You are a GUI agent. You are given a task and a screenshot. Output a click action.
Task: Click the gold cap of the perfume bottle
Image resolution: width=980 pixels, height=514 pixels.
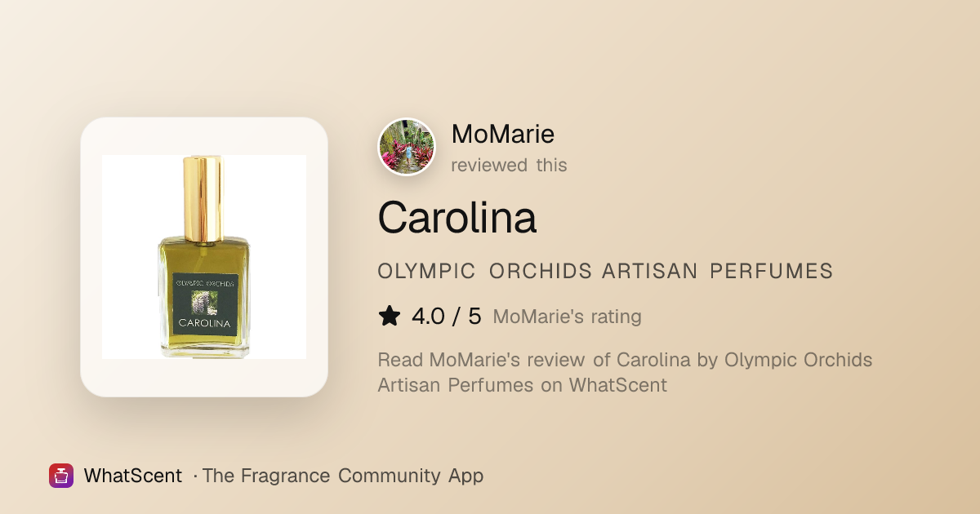click(203, 199)
